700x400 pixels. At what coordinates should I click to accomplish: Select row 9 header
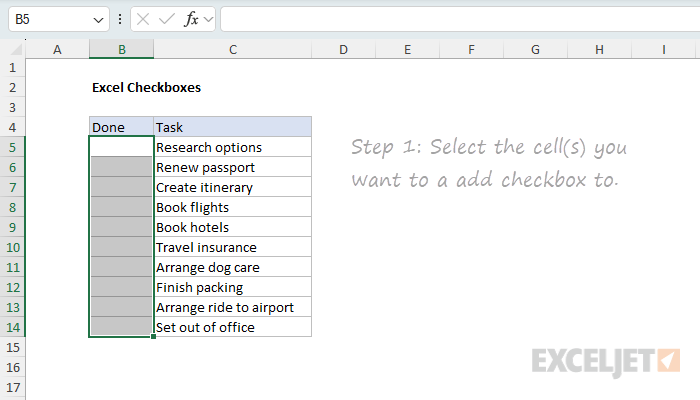pos(12,228)
